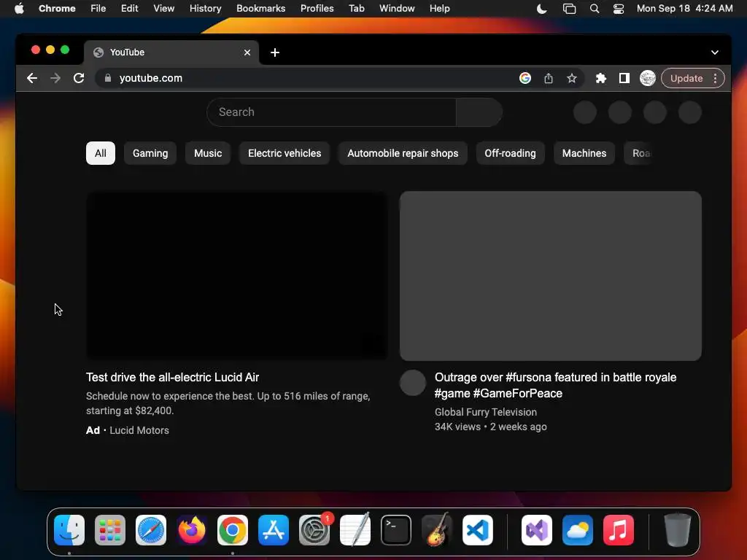Open Control Center in menu bar
The width and height of the screenshot is (747, 560).
point(619,9)
